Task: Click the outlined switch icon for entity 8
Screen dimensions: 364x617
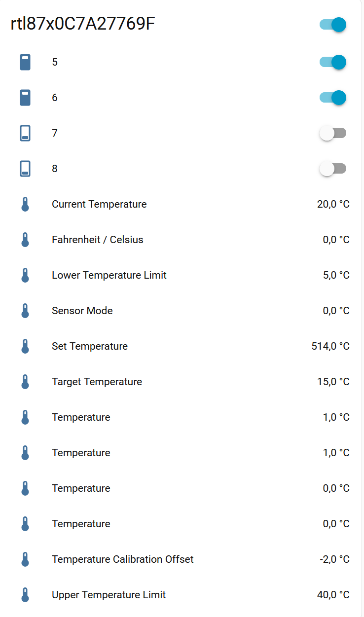Action: (x=25, y=169)
